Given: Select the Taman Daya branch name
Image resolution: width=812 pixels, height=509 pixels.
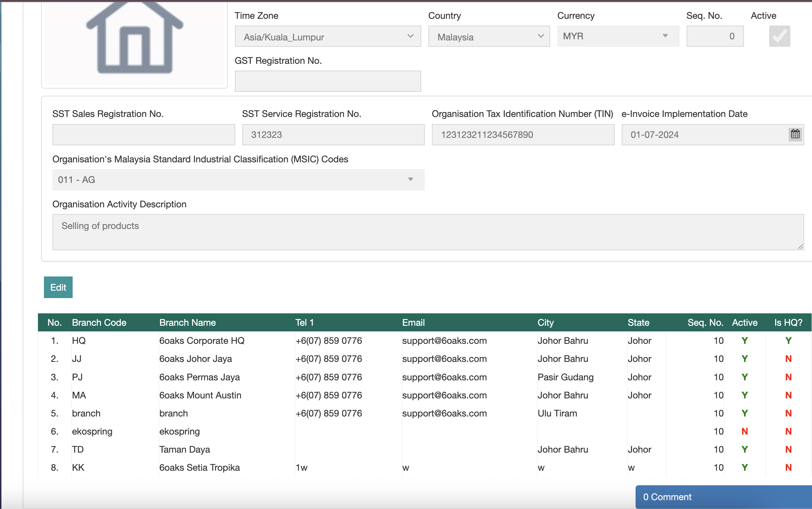Looking at the screenshot, I should click(x=185, y=449).
